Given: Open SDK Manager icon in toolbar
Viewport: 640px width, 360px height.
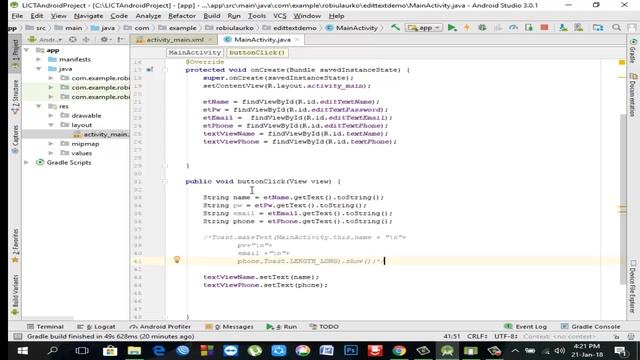Looking at the screenshot, I should (579, 28).
